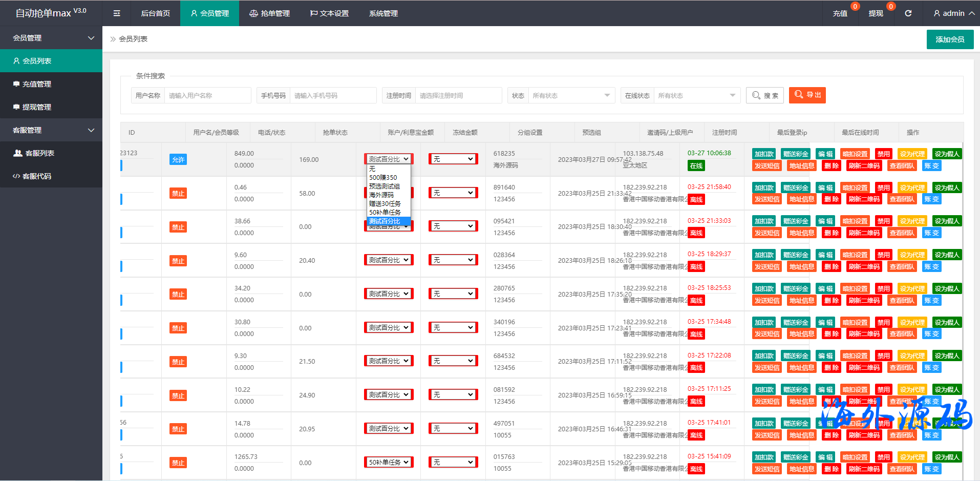Open the 状态 filter dropdown
Viewport: 980px width, 481px height.
(x=571, y=96)
